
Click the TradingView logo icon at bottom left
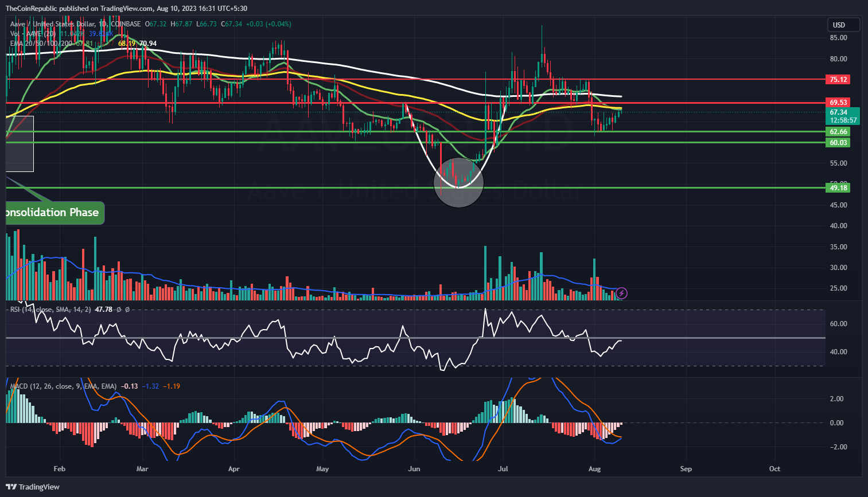(x=11, y=487)
